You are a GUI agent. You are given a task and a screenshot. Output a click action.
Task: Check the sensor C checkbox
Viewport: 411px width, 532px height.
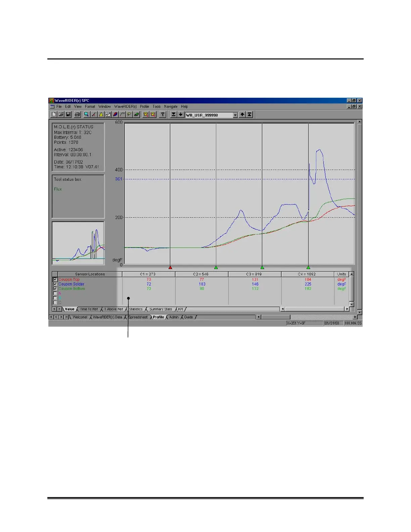[55, 302]
